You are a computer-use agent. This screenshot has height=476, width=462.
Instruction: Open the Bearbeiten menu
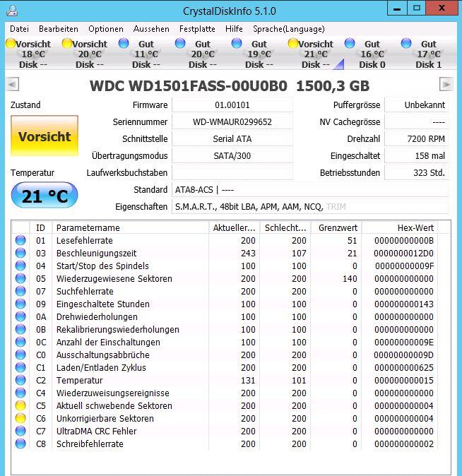pos(59,29)
